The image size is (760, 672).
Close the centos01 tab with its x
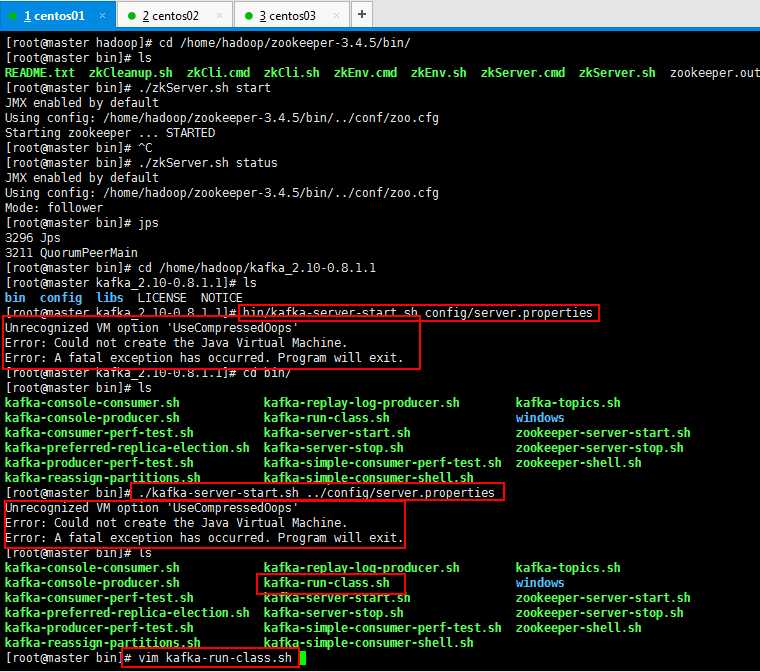click(x=102, y=16)
